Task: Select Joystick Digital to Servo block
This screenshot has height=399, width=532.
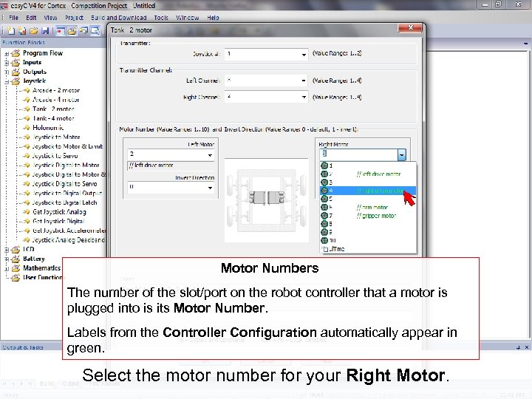Action: (64, 184)
